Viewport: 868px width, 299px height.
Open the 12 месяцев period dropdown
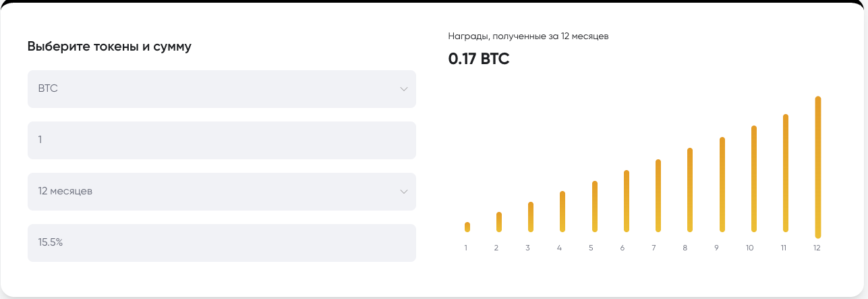pyautogui.click(x=221, y=192)
